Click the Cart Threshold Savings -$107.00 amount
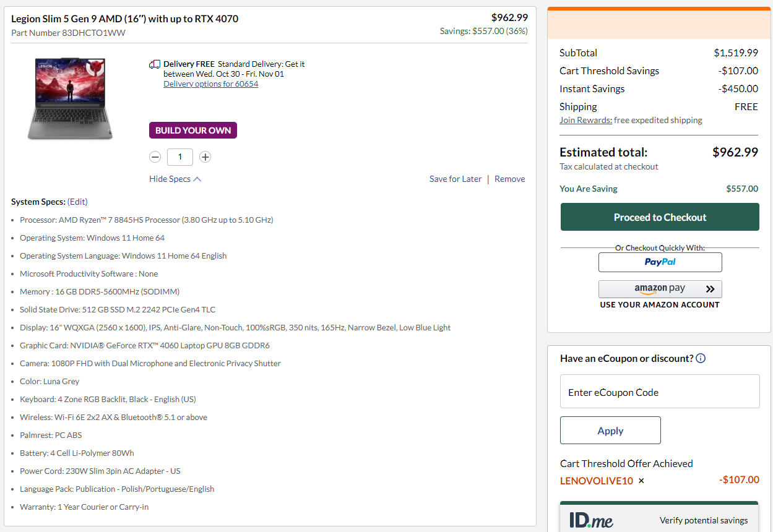Viewport: 773px width, 532px height. click(x=738, y=71)
